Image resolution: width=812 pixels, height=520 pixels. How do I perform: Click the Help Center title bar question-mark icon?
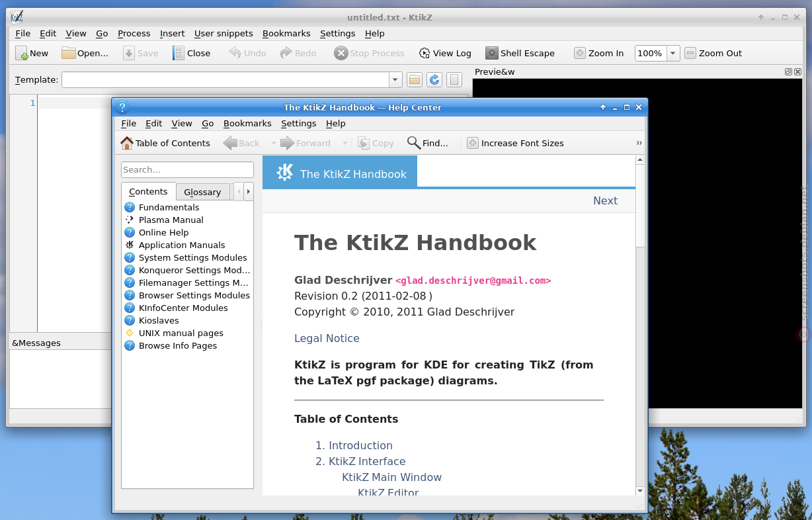pyautogui.click(x=122, y=107)
